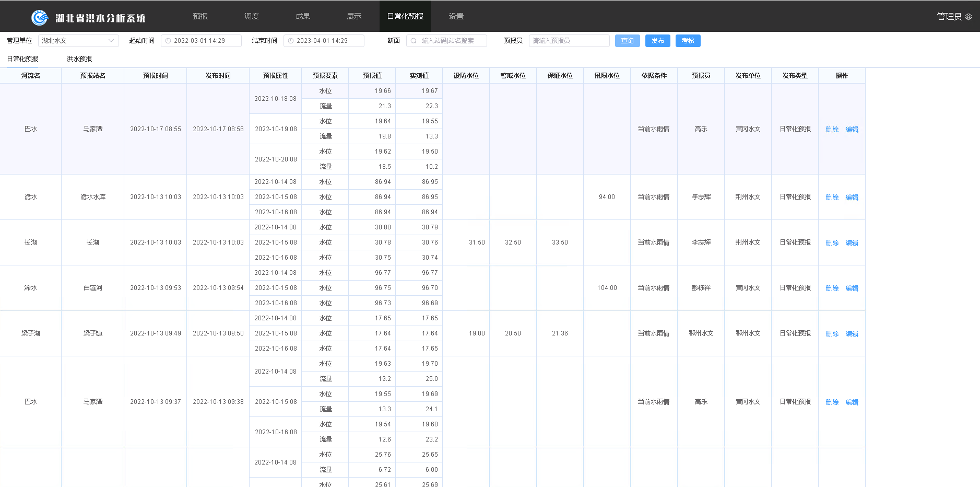The image size is (980, 487).
Task: Click 编辑 for 白莲河 row
Action: (852, 288)
